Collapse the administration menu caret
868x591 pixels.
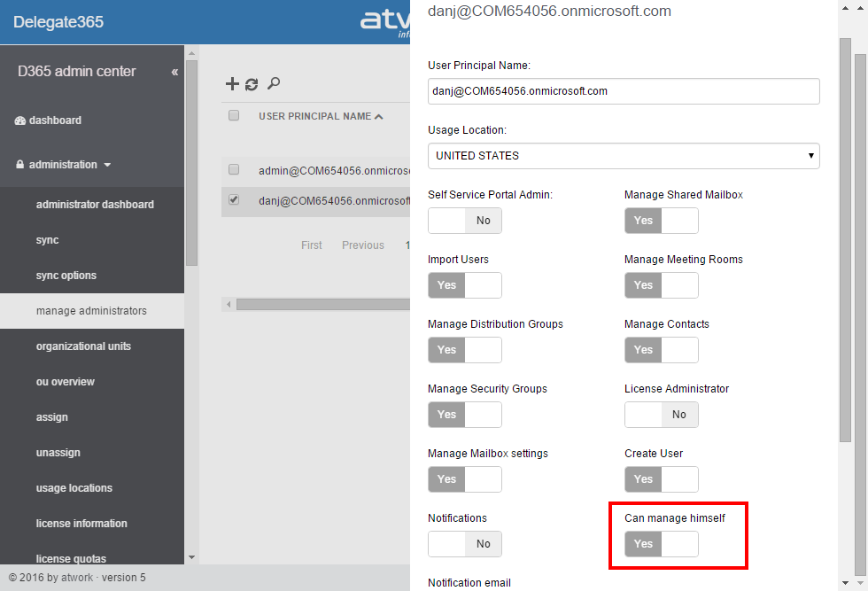107,165
